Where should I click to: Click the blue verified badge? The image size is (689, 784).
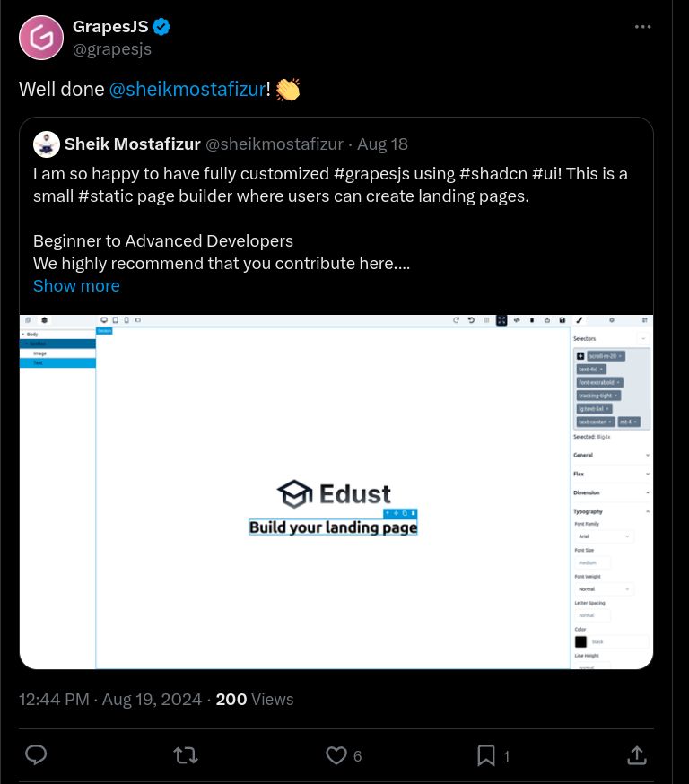(x=161, y=27)
